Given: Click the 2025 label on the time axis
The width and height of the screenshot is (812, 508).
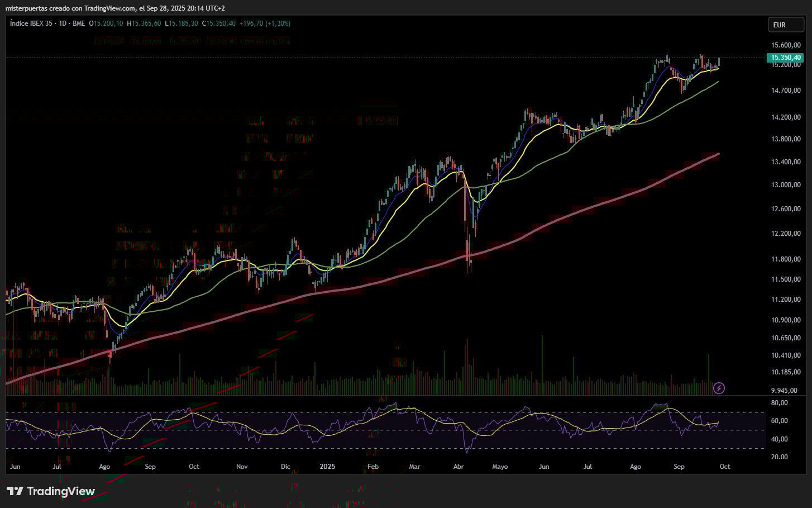Looking at the screenshot, I should tap(327, 467).
